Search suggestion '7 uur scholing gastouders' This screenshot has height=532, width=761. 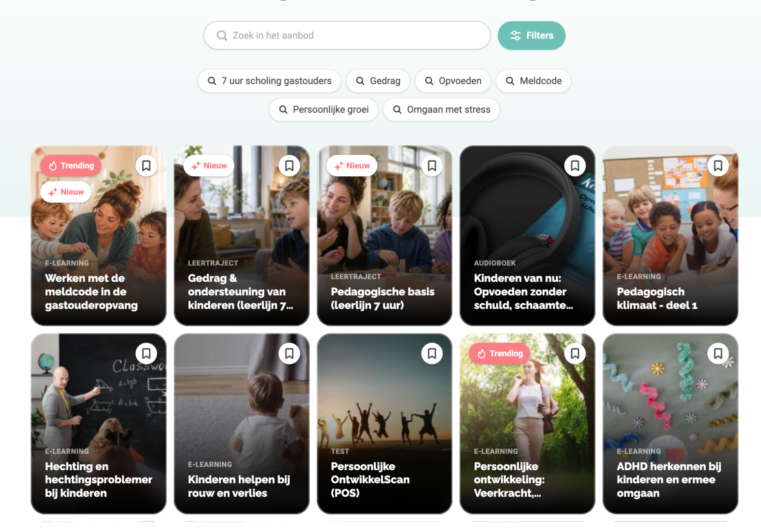pyautogui.click(x=270, y=81)
